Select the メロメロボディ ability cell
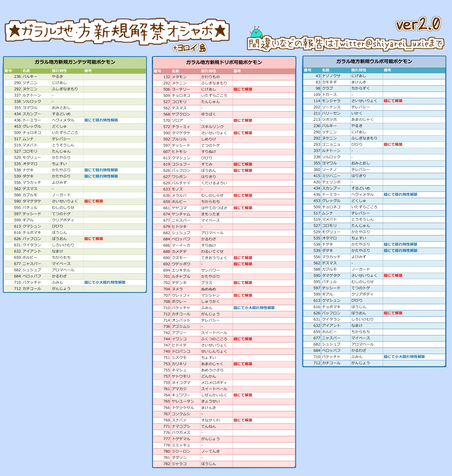452x476 pixels. pos(214,383)
